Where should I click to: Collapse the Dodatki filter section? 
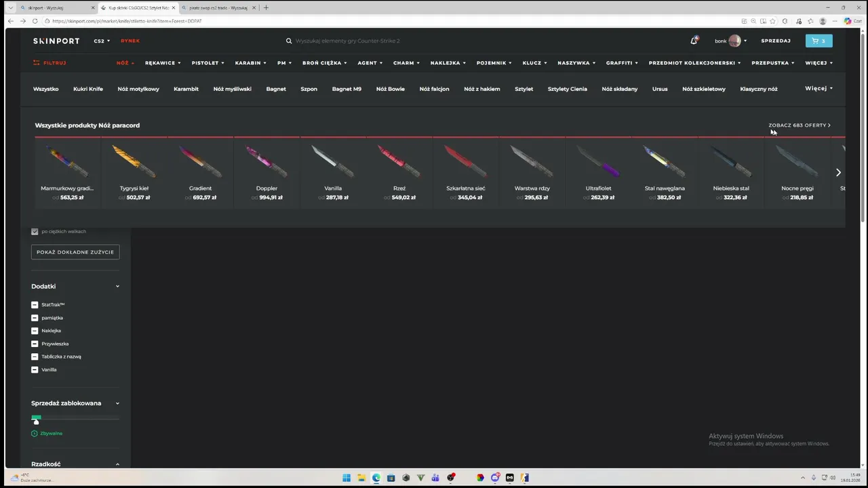(117, 286)
